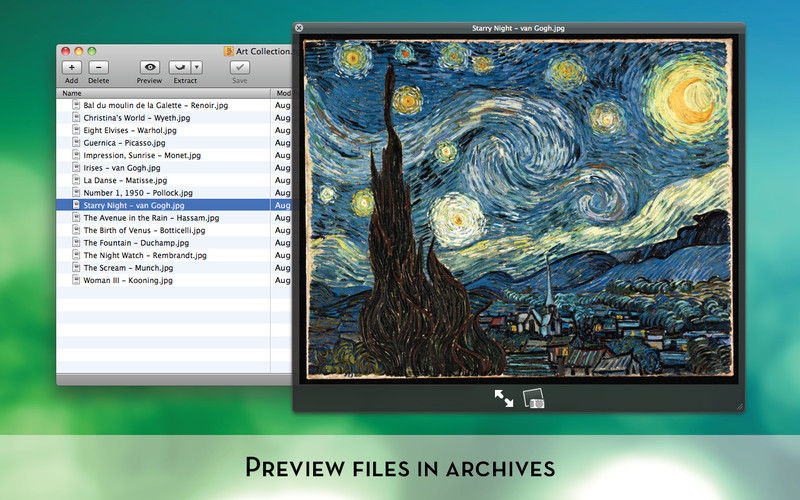
Task: Select Starry Night – van Gogh.jpg row
Action: pos(174,205)
